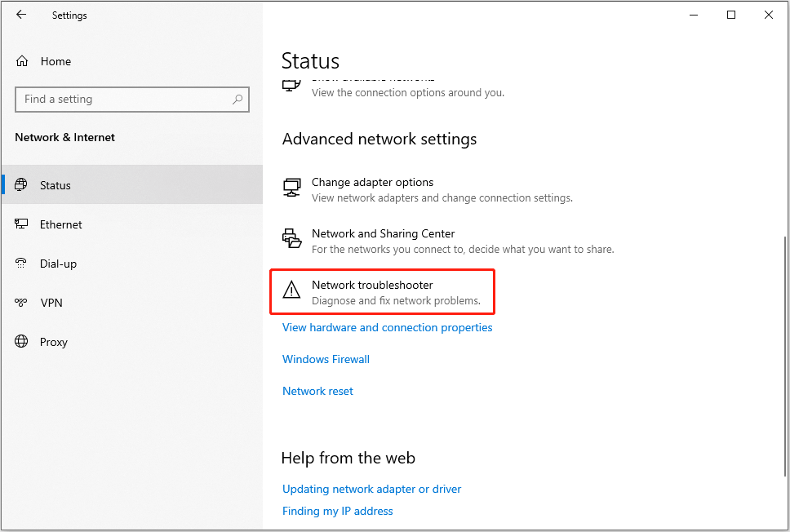The height and width of the screenshot is (532, 790).
Task: Click the Status globe icon
Action: (22, 185)
